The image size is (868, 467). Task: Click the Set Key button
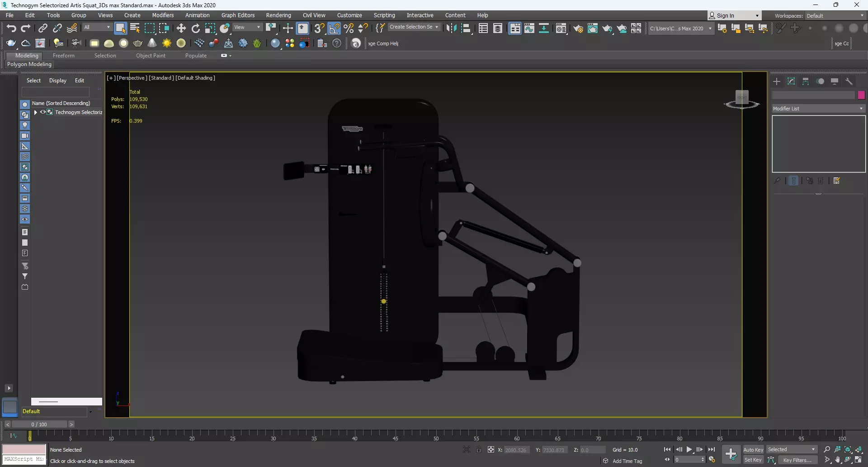point(753,460)
